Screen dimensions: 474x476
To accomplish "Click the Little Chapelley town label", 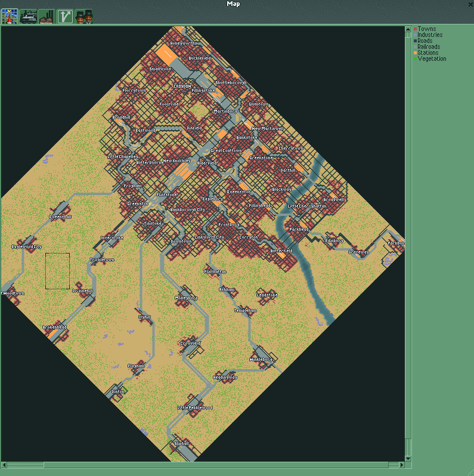I will pos(123,157).
